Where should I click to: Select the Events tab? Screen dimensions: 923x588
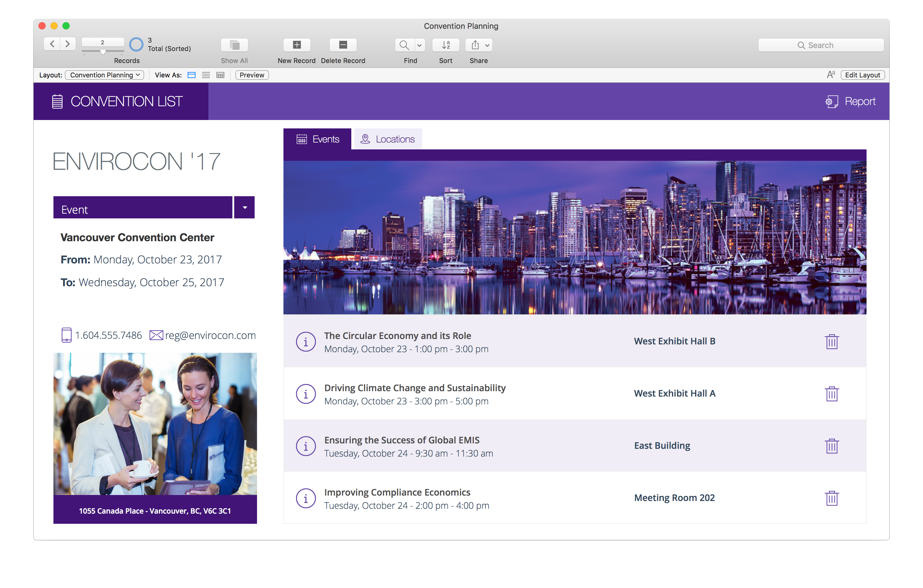(318, 139)
